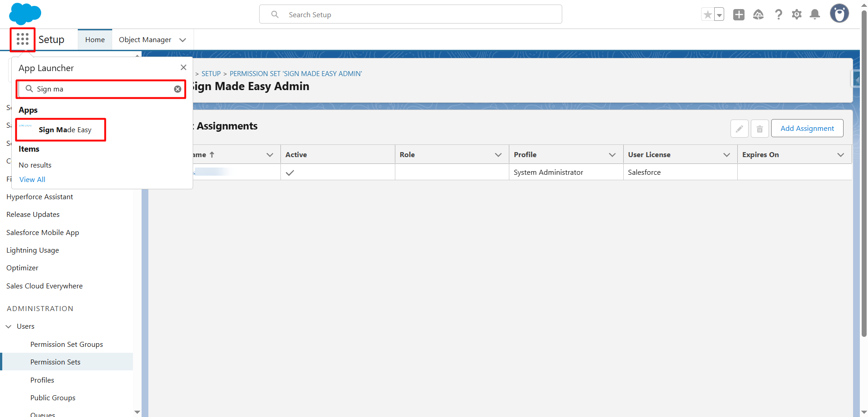868x417 pixels.
Task: Click the Search Setup field
Action: [x=411, y=14]
